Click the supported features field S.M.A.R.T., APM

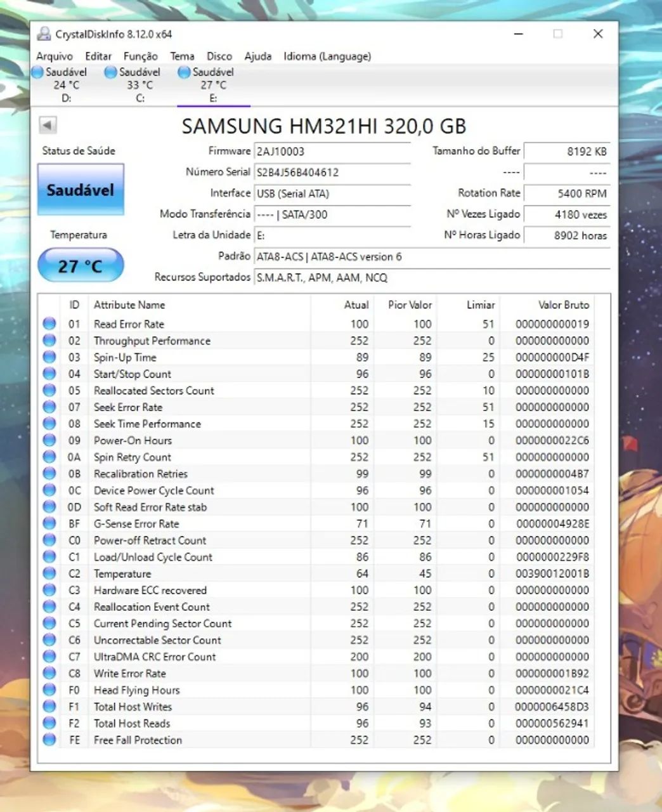(x=431, y=278)
